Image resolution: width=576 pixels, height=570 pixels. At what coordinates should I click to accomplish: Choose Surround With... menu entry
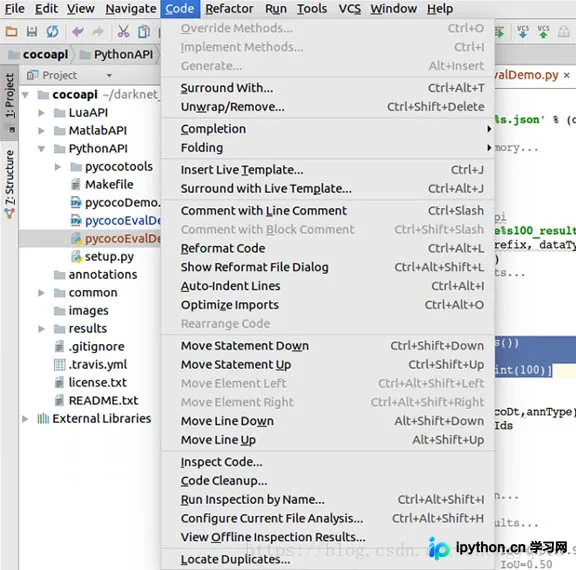(327, 88)
